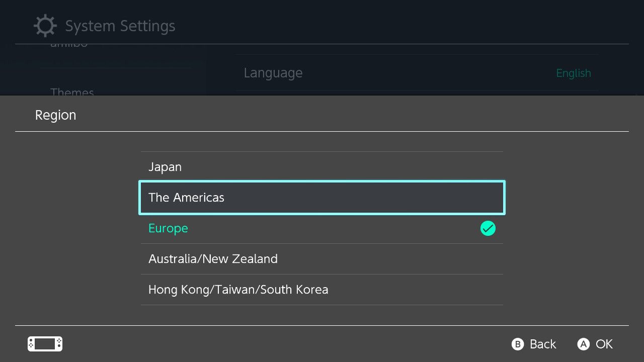
Task: Go Back from the Region dialog
Action: 533,344
